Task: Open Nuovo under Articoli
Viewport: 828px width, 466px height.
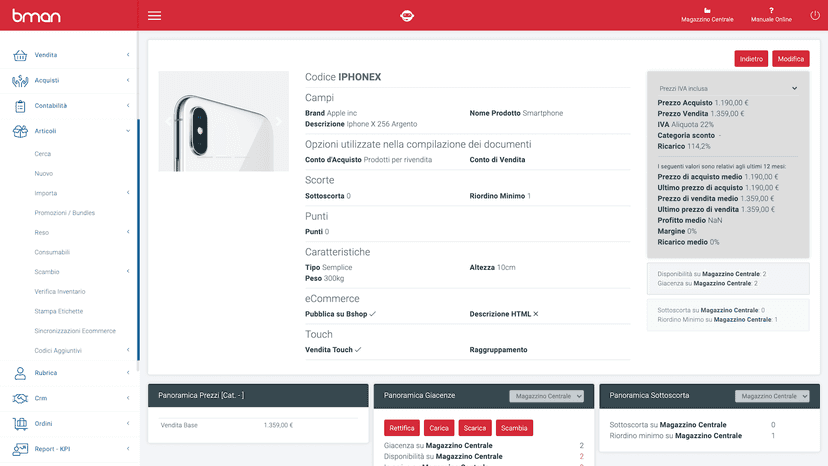Action: (x=44, y=173)
